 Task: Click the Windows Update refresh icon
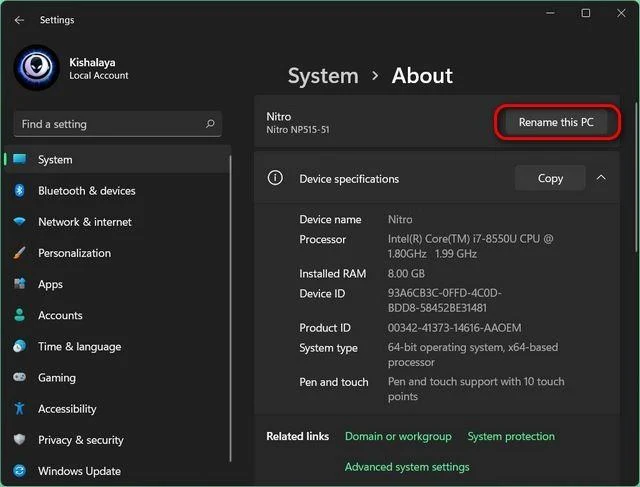(19, 471)
